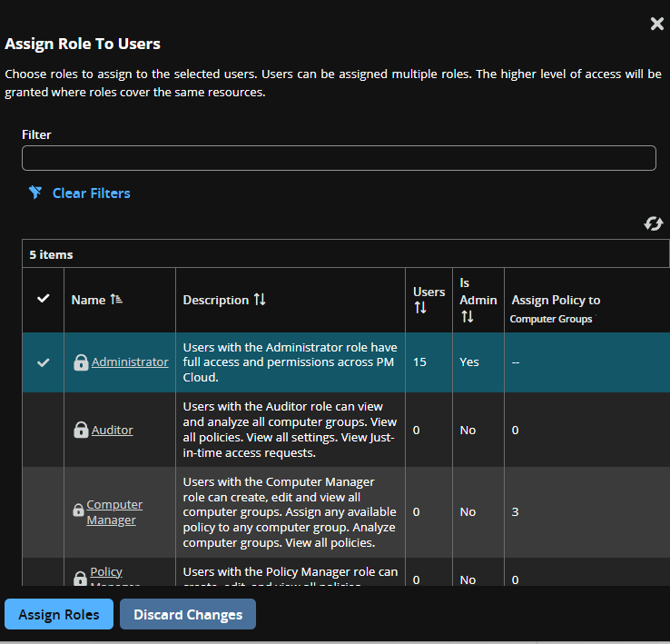
Task: Click the Clear Filters link
Action: click(91, 193)
